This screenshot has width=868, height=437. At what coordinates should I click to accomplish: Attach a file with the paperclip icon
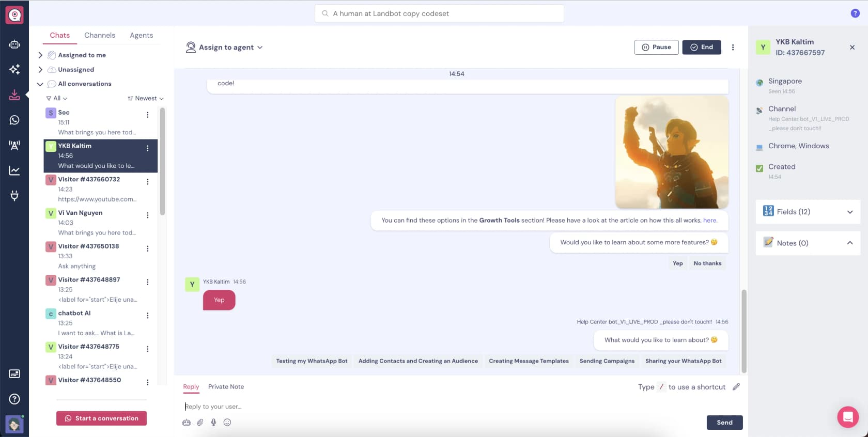tap(200, 423)
